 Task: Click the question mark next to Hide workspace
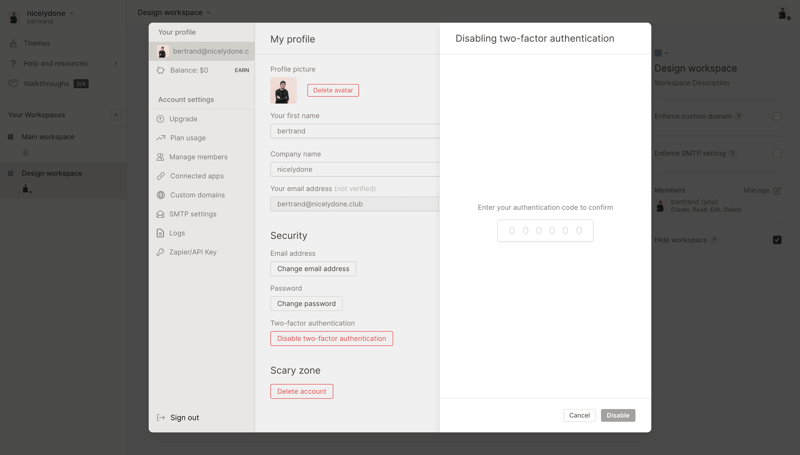tap(714, 240)
